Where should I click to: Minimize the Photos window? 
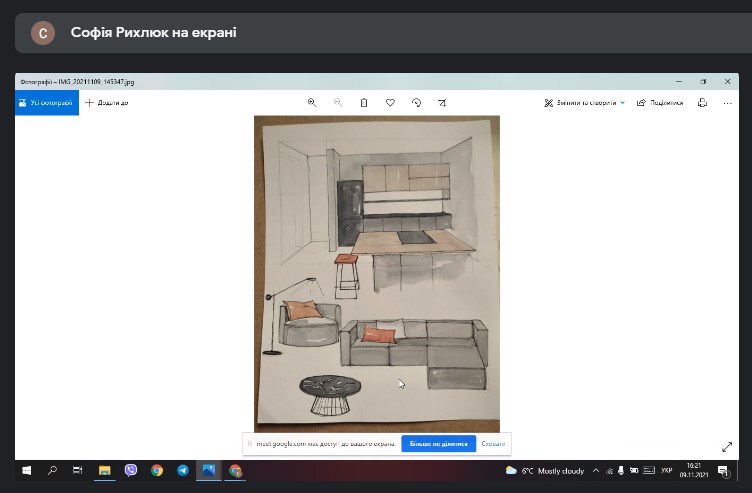click(679, 82)
